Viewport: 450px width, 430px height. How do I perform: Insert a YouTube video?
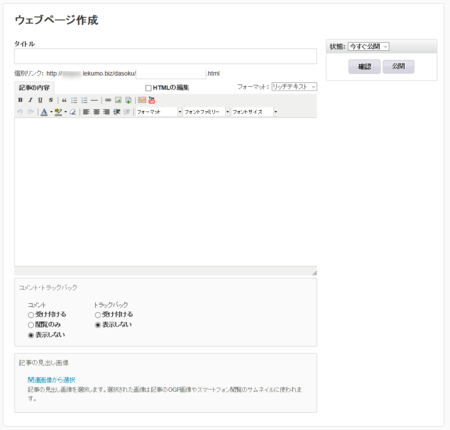click(152, 100)
